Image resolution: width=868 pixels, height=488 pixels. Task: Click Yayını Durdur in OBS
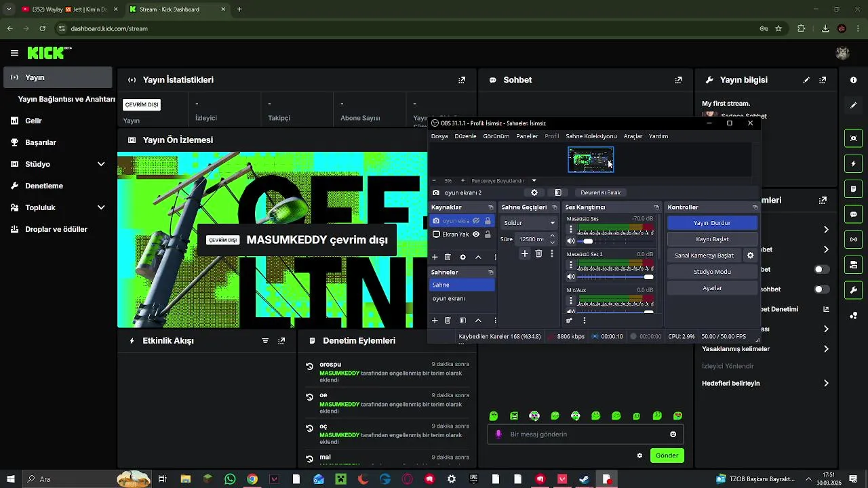[712, 223]
